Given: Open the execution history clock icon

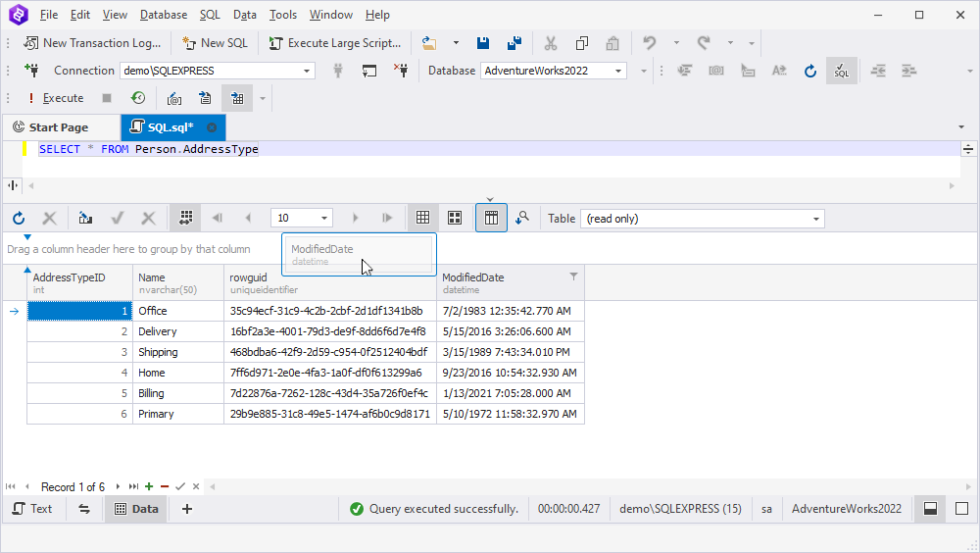Looking at the screenshot, I should click(138, 98).
